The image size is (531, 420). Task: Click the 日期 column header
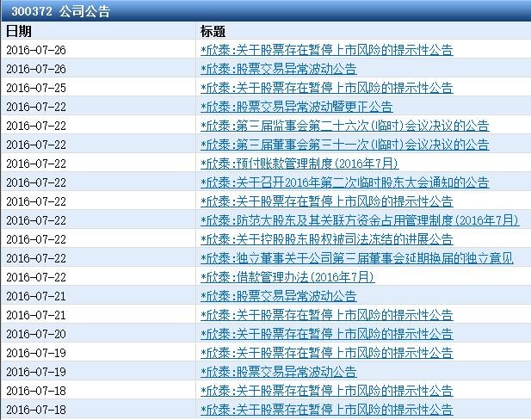tap(18, 31)
